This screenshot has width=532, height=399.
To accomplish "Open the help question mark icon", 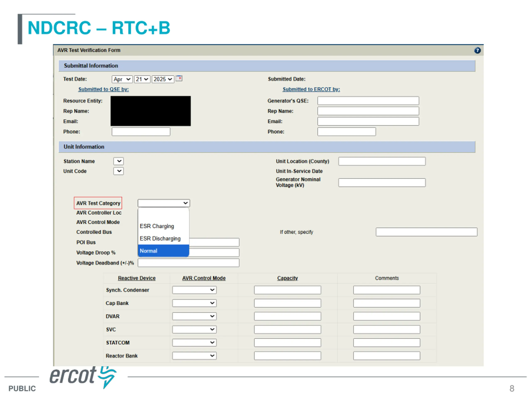I will click(x=477, y=50).
